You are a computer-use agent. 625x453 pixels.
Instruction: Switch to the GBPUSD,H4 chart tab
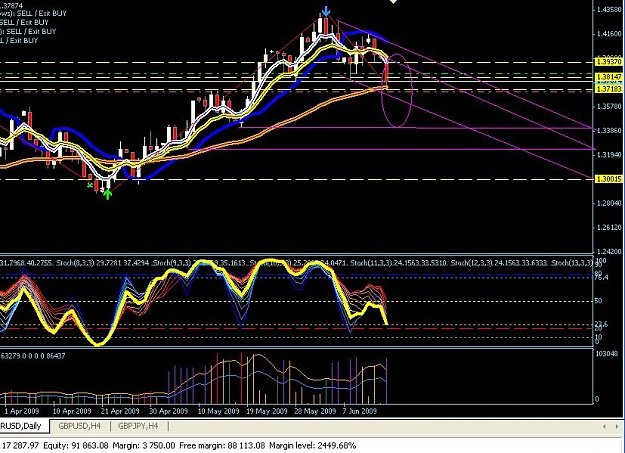pos(80,426)
